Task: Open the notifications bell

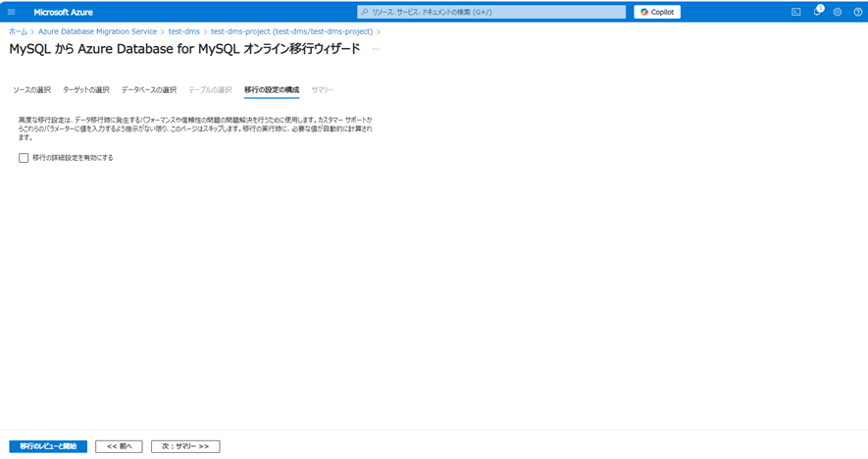Action: pos(817,12)
